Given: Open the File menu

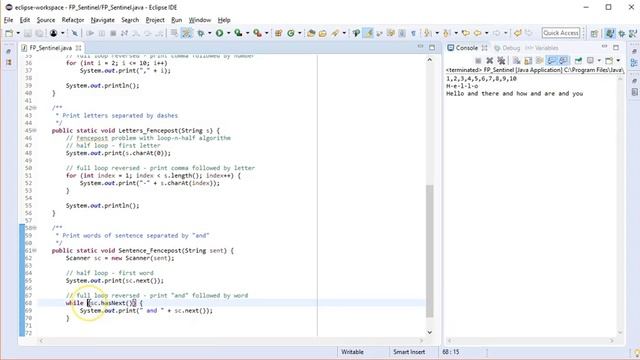Looking at the screenshot, I should (8, 20).
